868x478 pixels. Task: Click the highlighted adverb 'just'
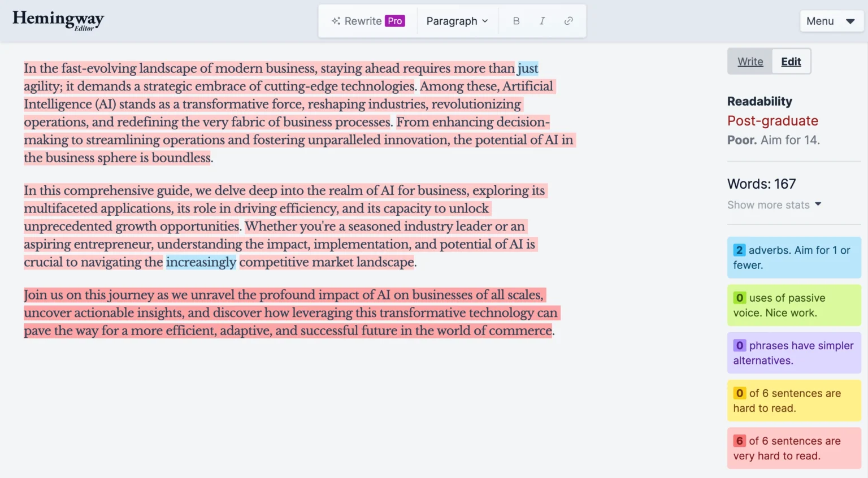click(528, 68)
